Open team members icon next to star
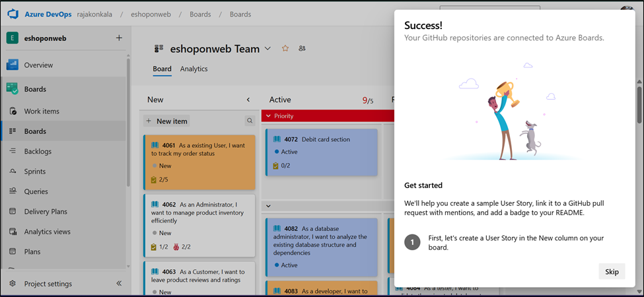 (x=302, y=49)
